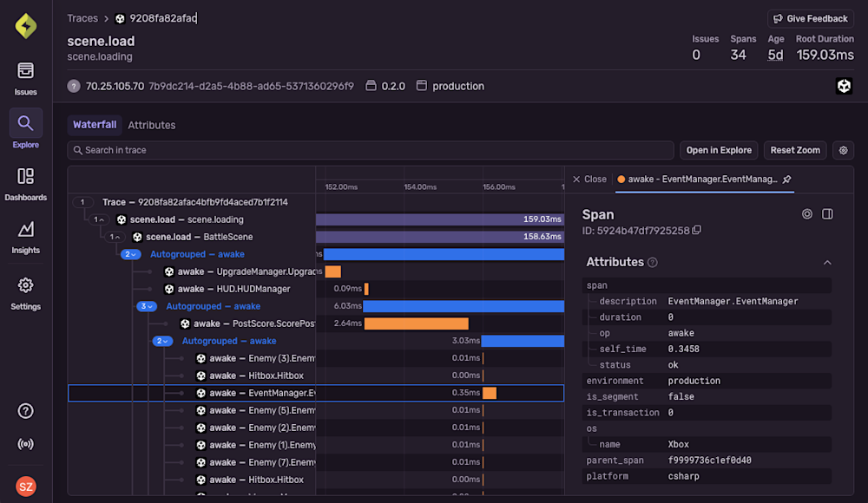
Task: Expand the 3-span Autogrouped awake group
Action: click(x=147, y=306)
